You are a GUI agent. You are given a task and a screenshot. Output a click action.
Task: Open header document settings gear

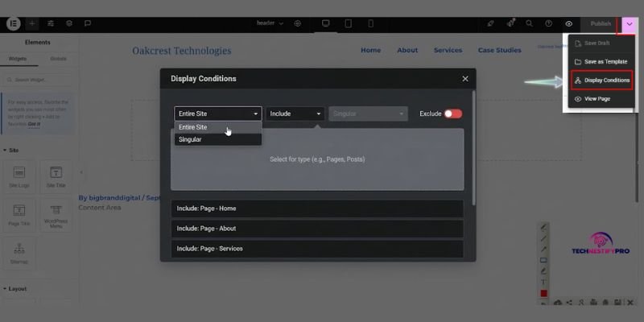[298, 24]
